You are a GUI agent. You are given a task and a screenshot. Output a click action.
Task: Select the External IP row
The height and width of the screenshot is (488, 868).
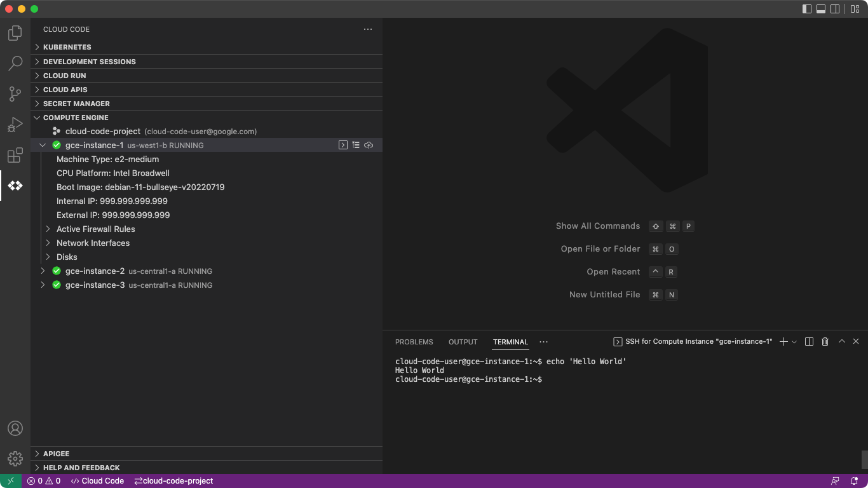207,215
